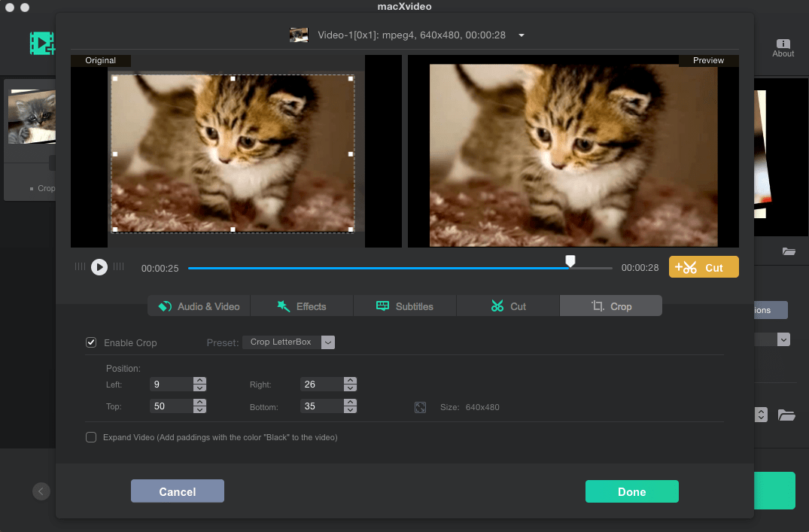Disable the Enable Crop checkbox
Screen dimensions: 809x532
click(x=91, y=342)
